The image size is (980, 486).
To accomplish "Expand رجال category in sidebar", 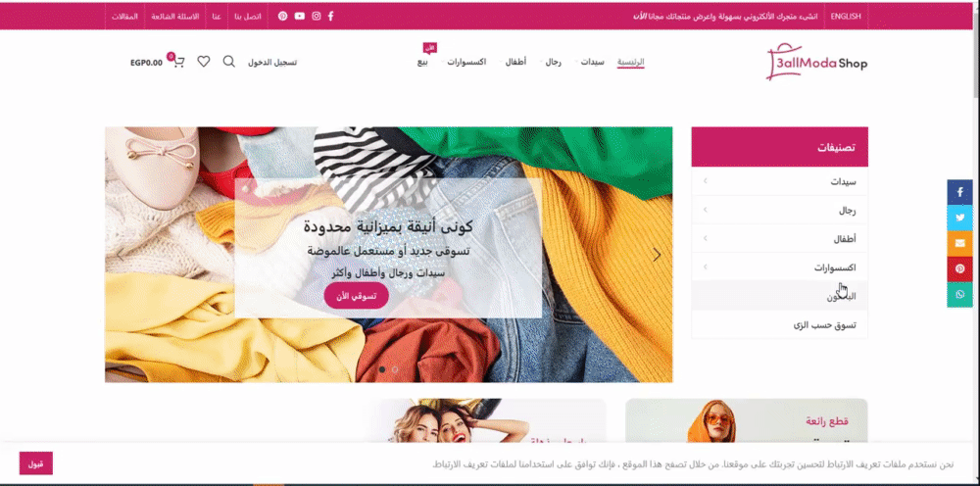I will click(779, 211).
